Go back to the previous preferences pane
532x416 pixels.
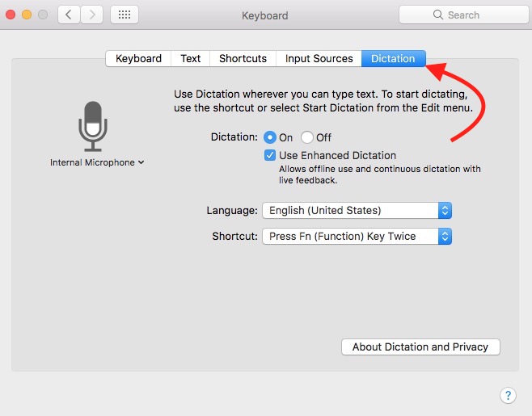click(69, 15)
